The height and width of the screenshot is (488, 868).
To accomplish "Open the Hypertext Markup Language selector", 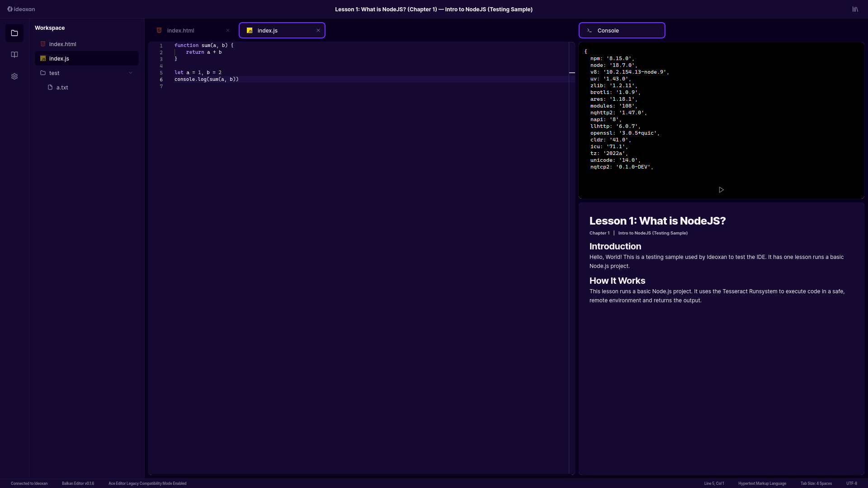I will [x=762, y=483].
